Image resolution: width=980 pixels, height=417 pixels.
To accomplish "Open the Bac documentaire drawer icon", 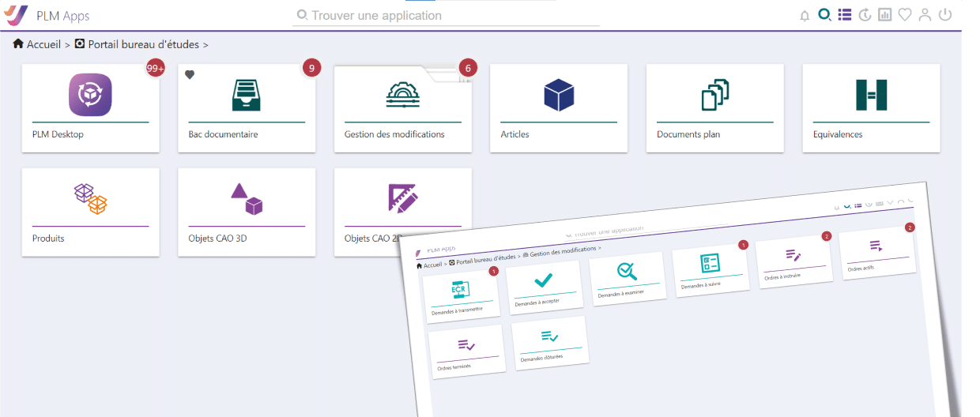I will tap(247, 95).
